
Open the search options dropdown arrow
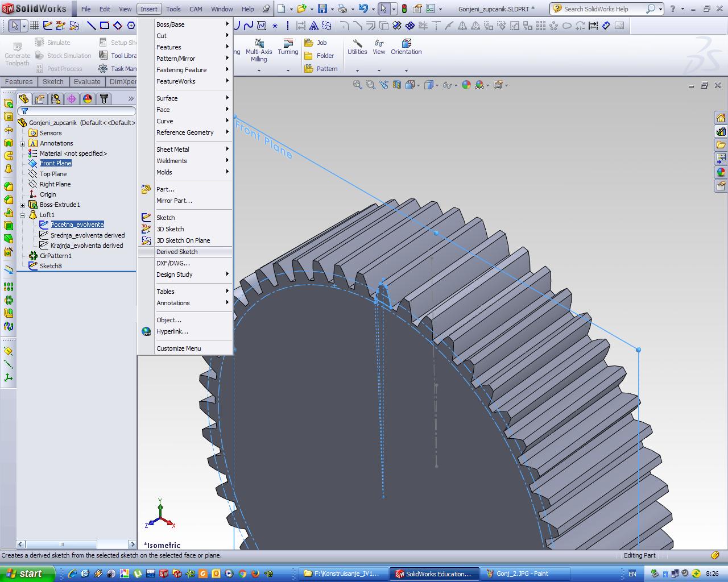[660, 9]
